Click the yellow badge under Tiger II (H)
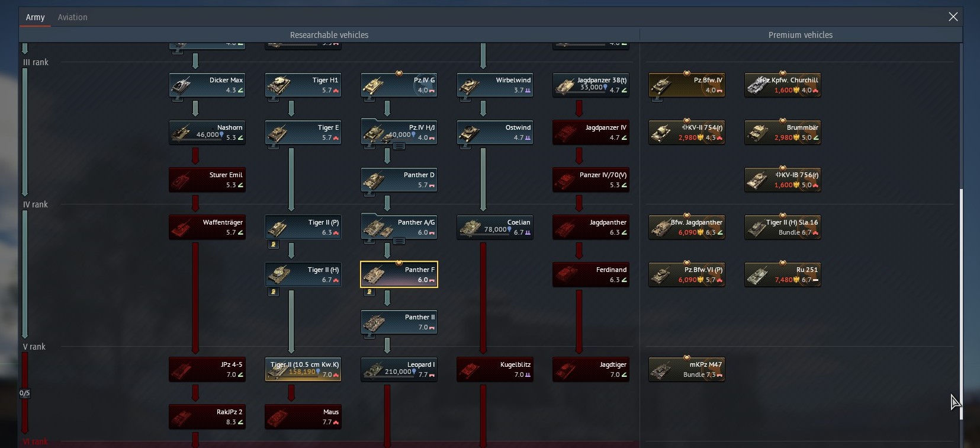This screenshot has height=448, width=980. point(273,292)
